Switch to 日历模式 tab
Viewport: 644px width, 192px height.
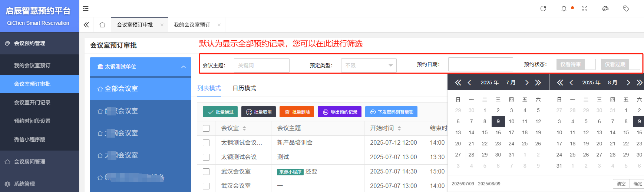click(244, 88)
